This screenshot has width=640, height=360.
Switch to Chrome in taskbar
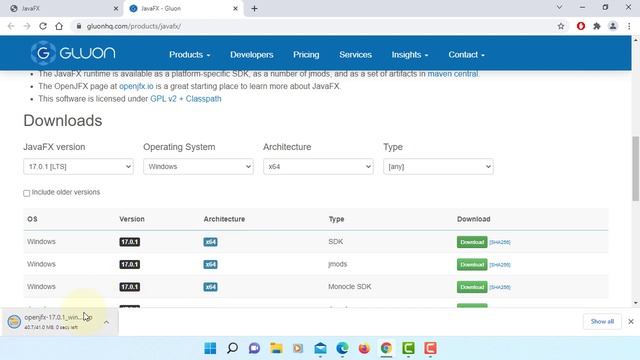[386, 348]
